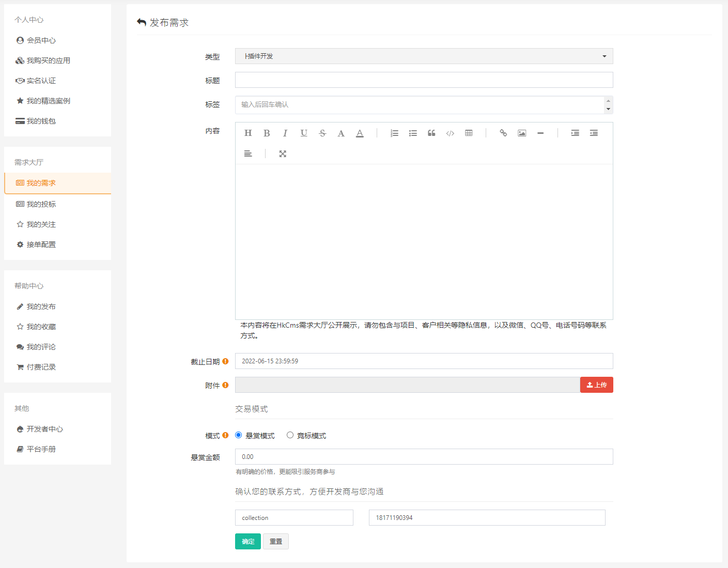This screenshot has height=568, width=728.
Task: Click the 截止日期 date field
Action: pyautogui.click(x=424, y=361)
